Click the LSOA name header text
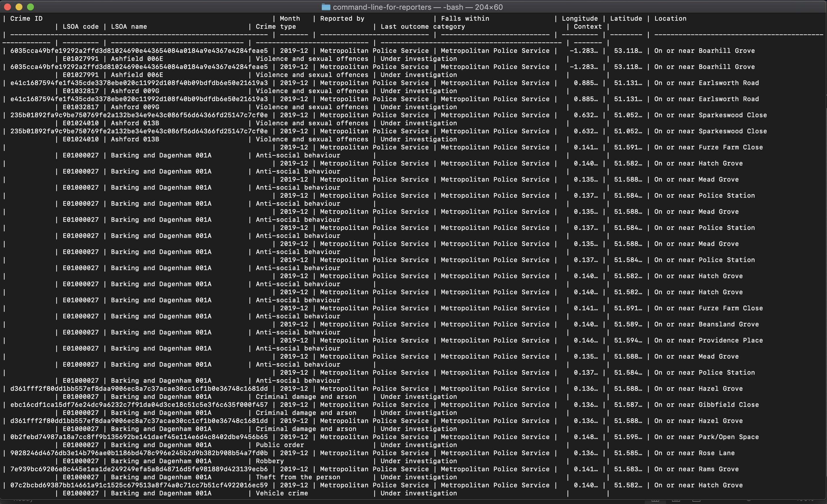The width and height of the screenshot is (827, 504). point(129,26)
